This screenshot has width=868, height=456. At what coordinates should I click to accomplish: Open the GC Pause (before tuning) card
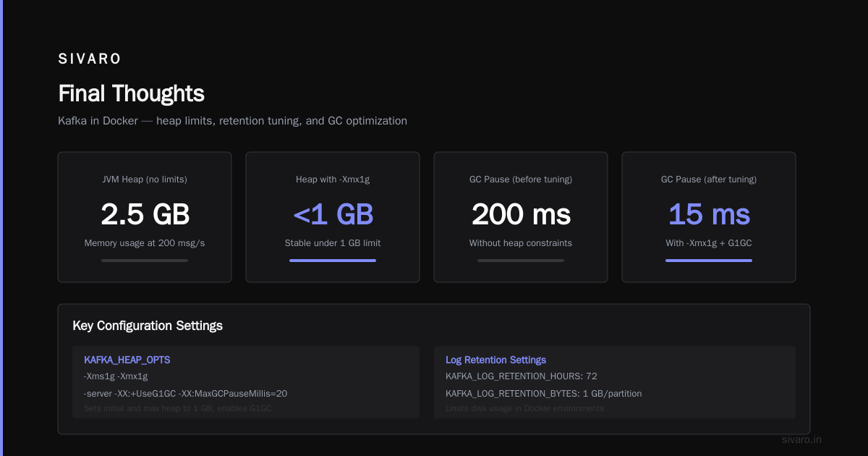[521, 217]
